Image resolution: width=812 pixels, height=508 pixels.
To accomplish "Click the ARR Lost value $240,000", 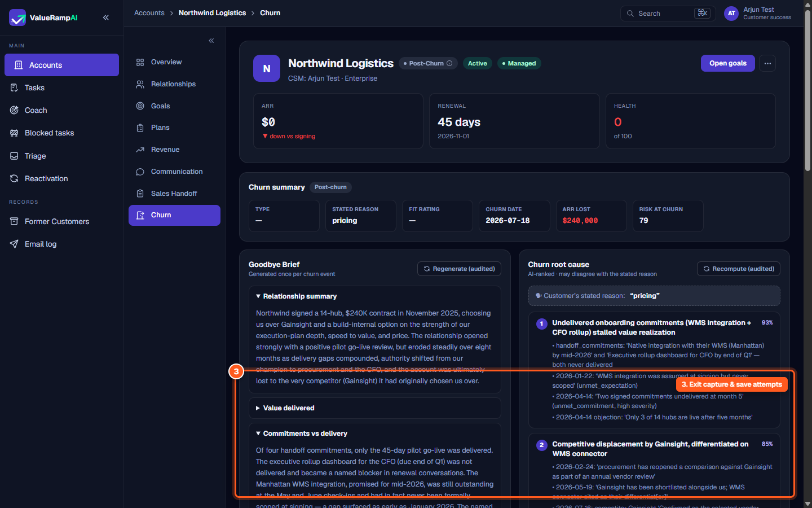I will [580, 221].
